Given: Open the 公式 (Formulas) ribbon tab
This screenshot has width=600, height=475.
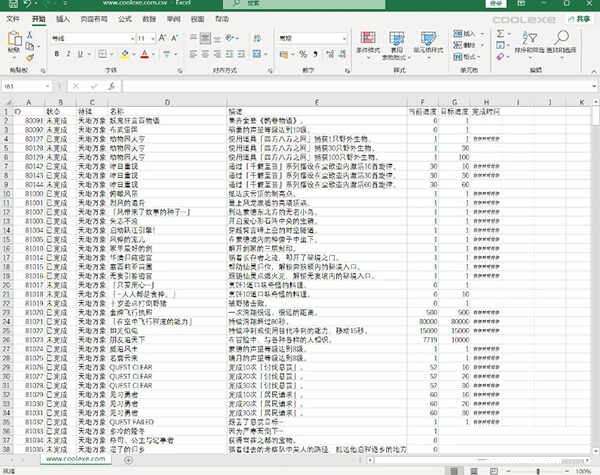Looking at the screenshot, I should tap(124, 19).
